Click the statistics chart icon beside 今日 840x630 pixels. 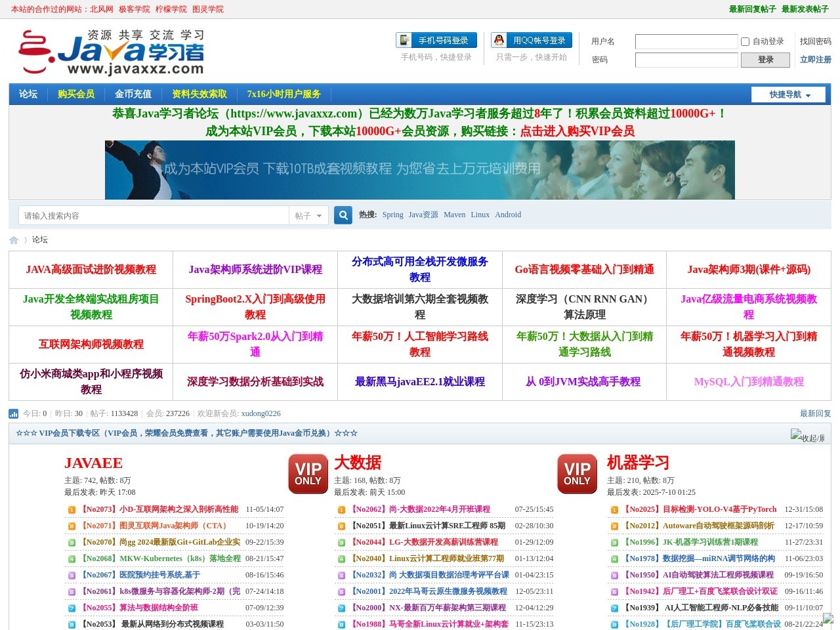point(14,413)
